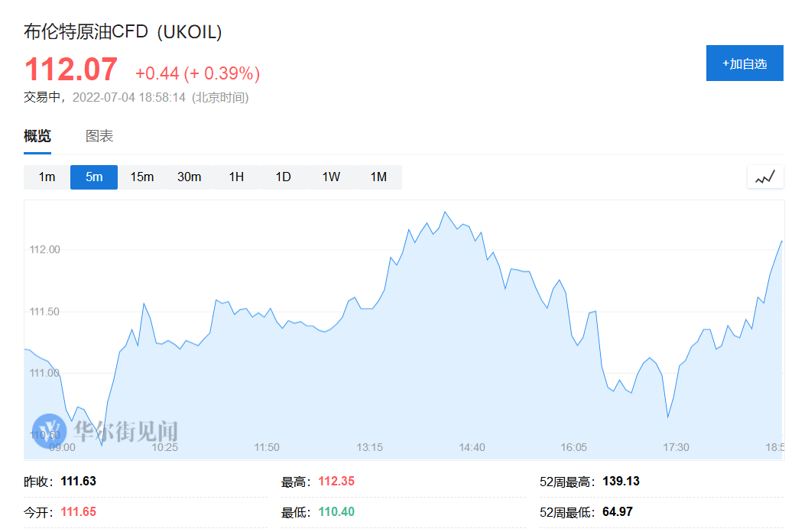Select the 1m interval
Screen dimensions: 808x532
click(47, 177)
